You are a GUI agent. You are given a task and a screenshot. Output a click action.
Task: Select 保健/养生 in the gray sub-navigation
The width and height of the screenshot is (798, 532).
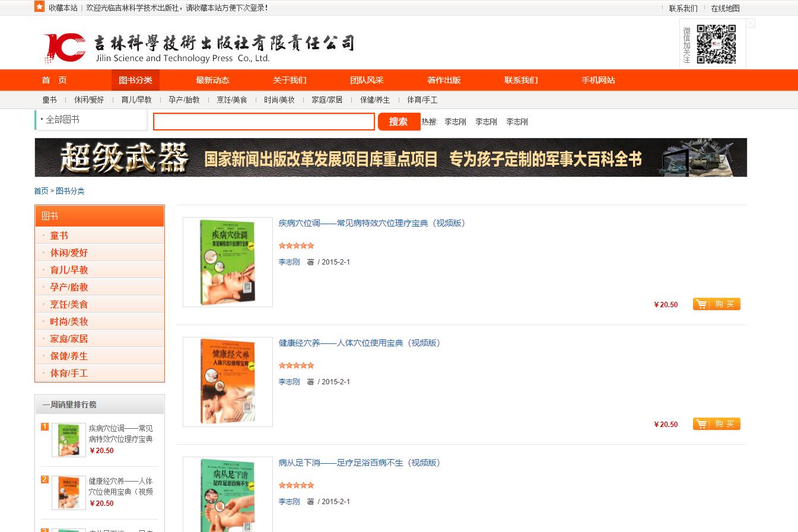click(x=375, y=100)
